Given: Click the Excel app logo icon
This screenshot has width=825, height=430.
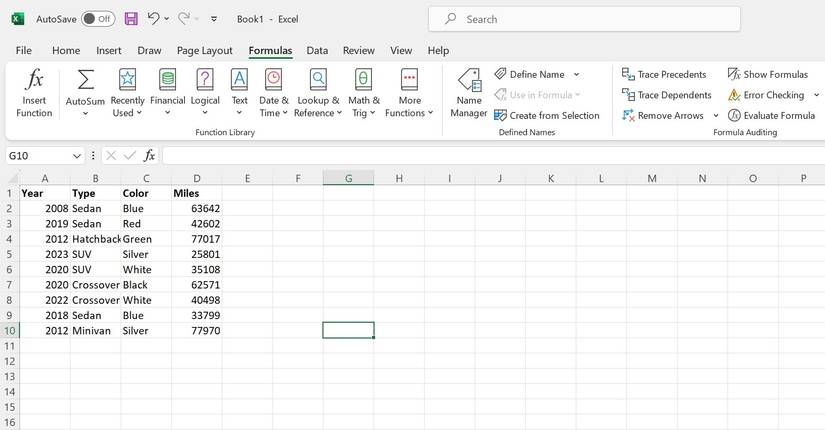Looking at the screenshot, I should (18, 19).
